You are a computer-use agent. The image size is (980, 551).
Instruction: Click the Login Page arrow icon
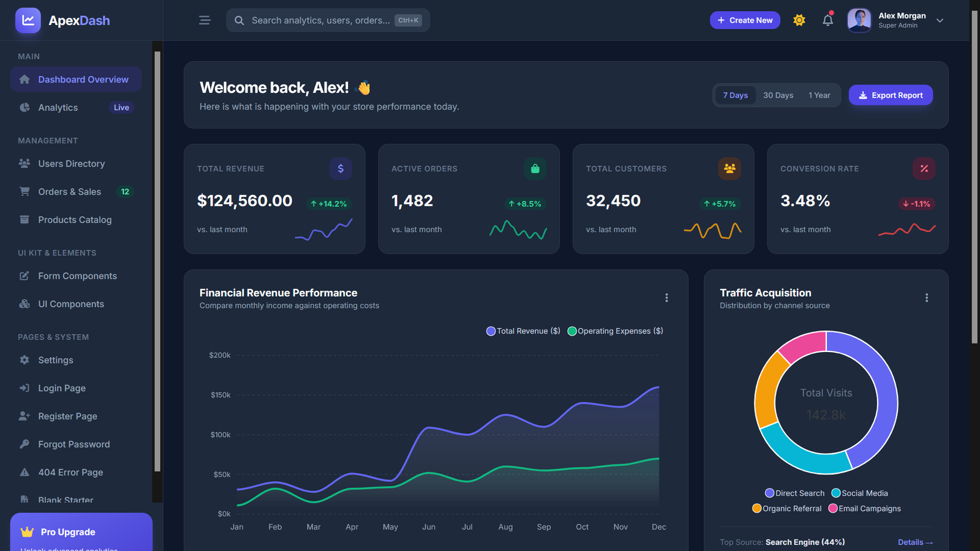(x=24, y=388)
